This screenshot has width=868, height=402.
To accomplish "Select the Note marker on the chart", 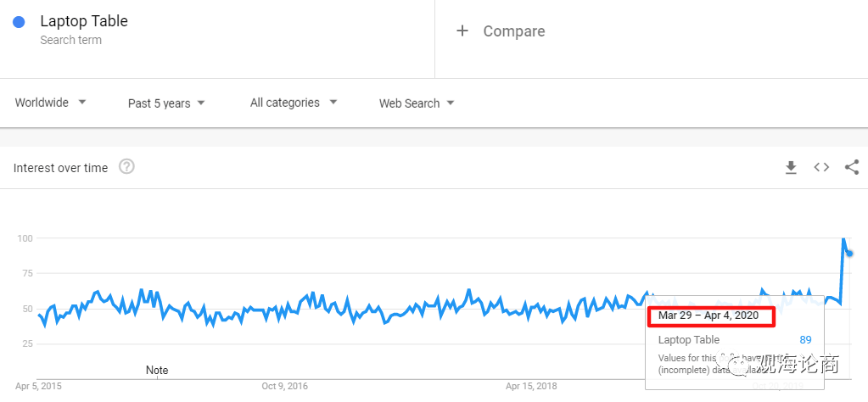I will (157, 370).
